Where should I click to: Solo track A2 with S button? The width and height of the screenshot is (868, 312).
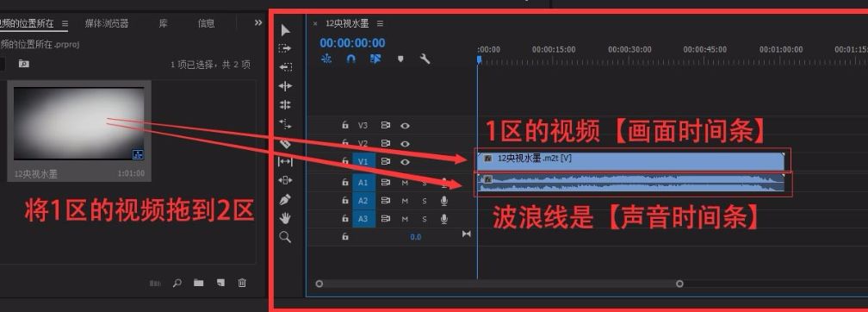425,201
